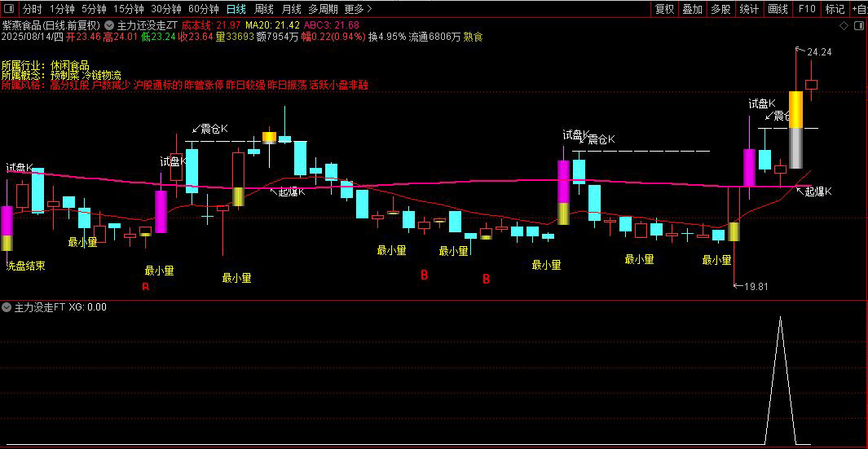Open the 多股 multi-stock view

pos(720,9)
